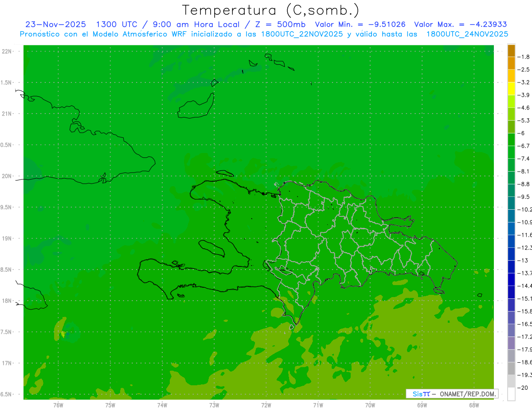Click the bright yellow colorbar swatch
Viewport: 532px width, 411px height.
click(x=511, y=89)
